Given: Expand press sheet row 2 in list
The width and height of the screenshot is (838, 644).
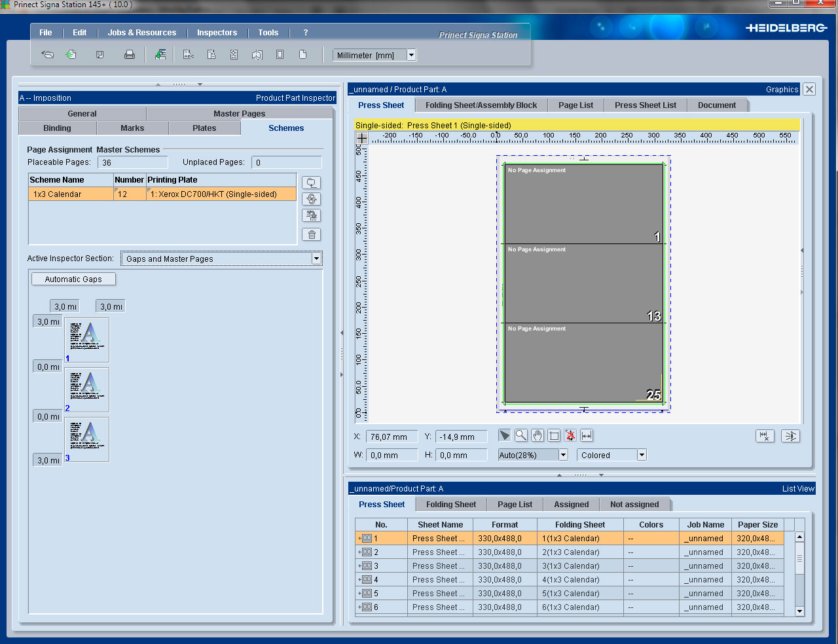Looking at the screenshot, I should [359, 552].
